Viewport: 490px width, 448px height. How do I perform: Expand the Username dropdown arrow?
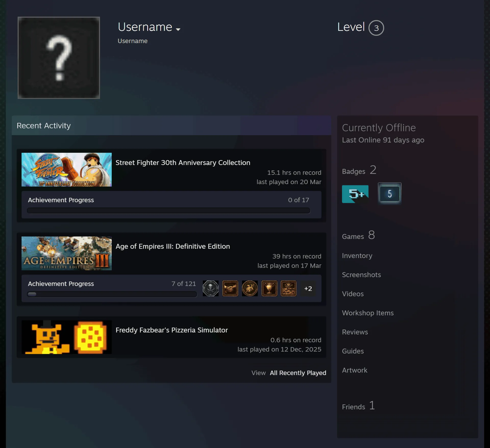point(178,29)
